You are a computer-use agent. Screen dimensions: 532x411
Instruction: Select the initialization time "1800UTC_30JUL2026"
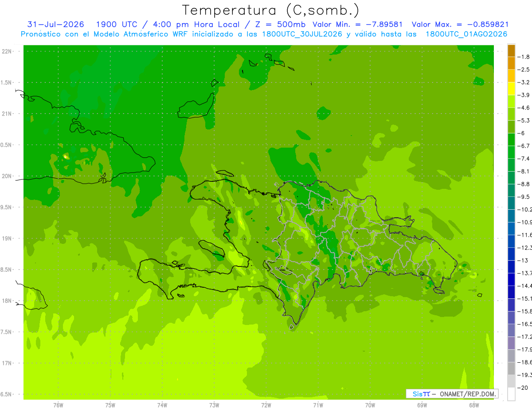[303, 34]
